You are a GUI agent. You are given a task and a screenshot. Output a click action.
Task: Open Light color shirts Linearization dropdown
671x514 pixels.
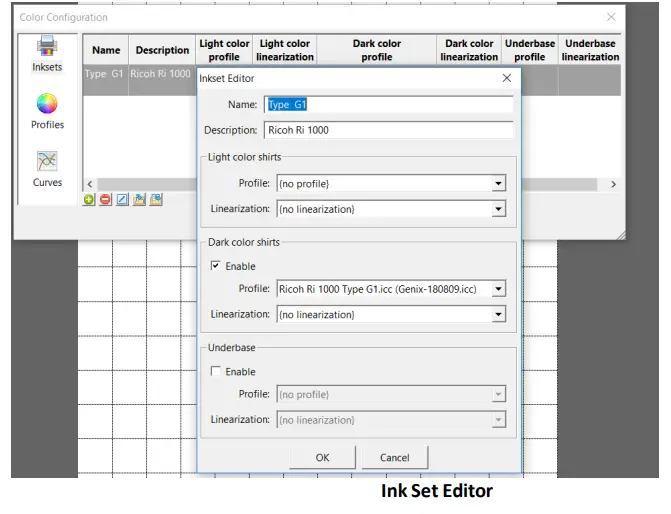click(498, 209)
